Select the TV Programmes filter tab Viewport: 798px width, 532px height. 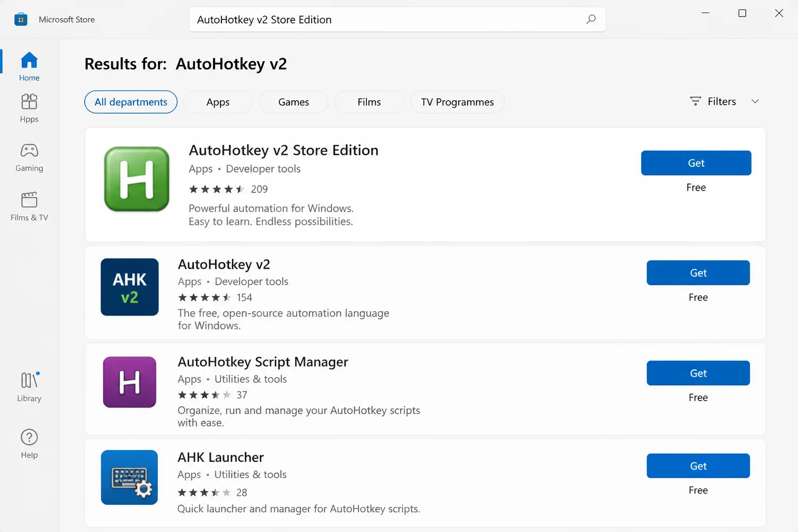click(x=457, y=102)
